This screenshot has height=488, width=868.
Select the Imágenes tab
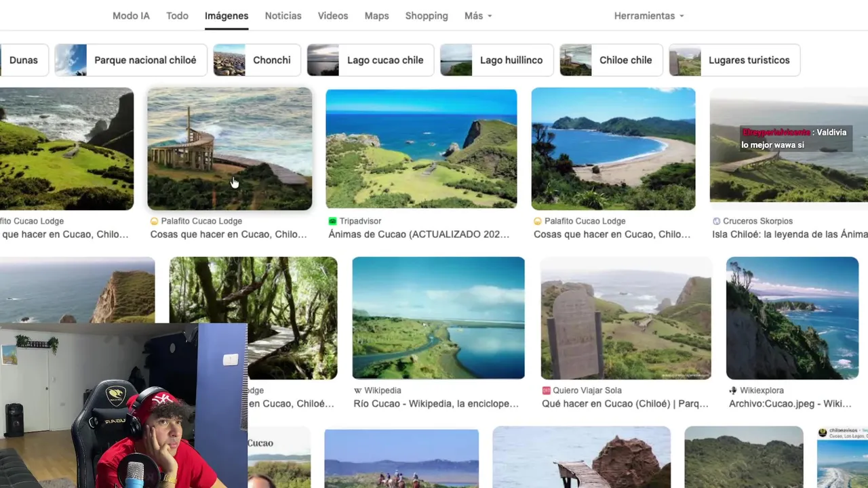point(226,16)
